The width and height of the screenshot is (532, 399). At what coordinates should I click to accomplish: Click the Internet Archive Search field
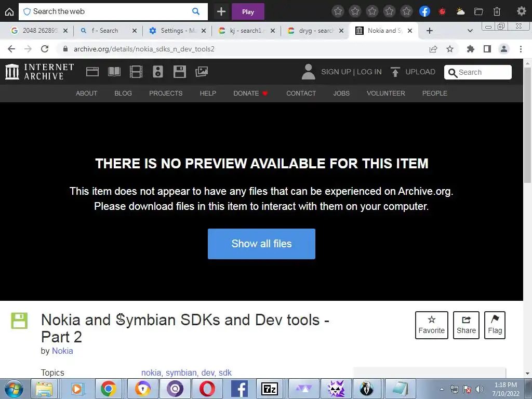[x=478, y=72]
